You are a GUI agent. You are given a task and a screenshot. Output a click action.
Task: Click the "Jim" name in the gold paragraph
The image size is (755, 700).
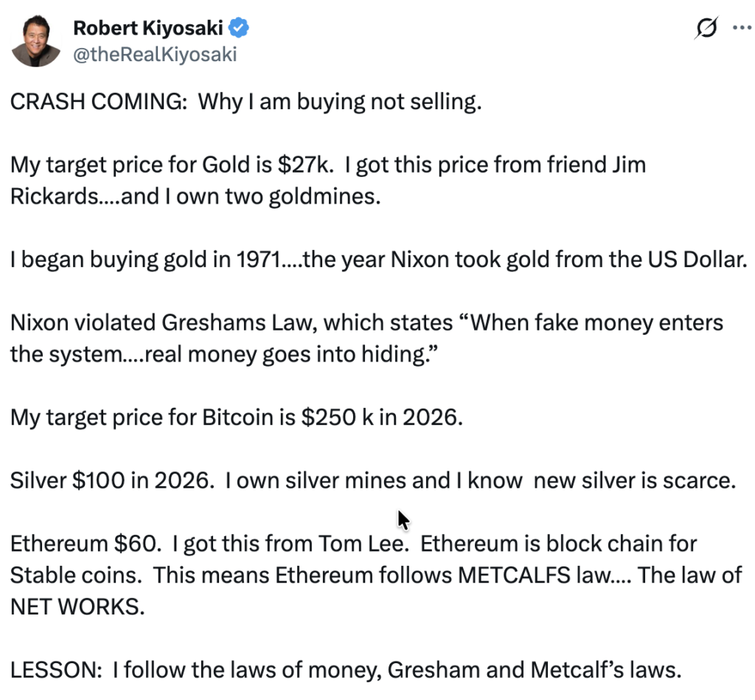tap(629, 164)
